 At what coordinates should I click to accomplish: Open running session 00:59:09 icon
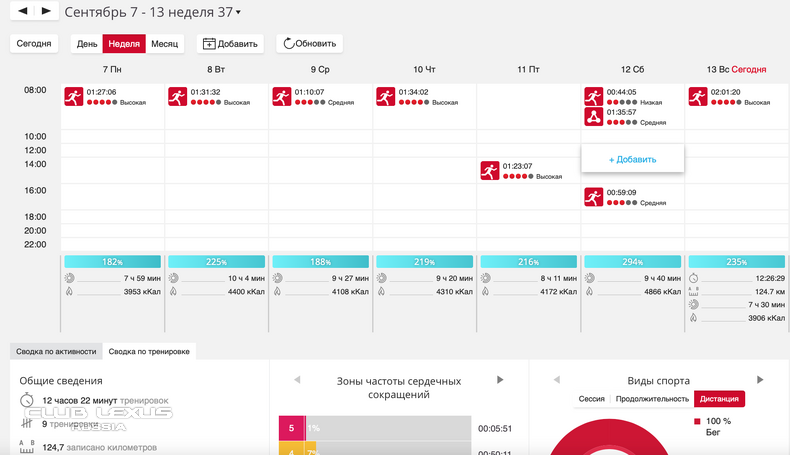[594, 197]
